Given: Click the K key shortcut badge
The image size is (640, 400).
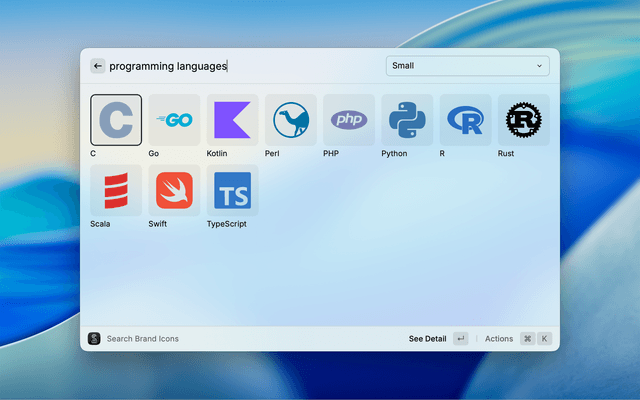Looking at the screenshot, I should click(545, 339).
